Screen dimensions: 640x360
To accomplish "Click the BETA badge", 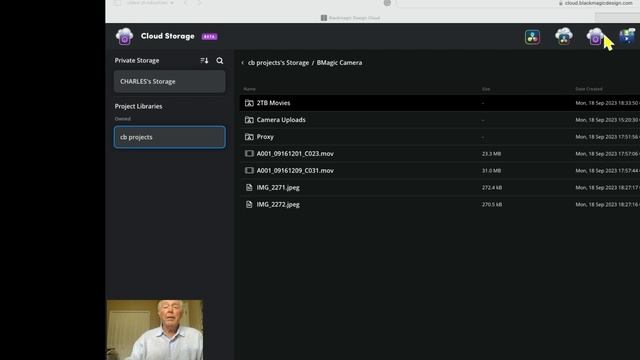I will [209, 37].
